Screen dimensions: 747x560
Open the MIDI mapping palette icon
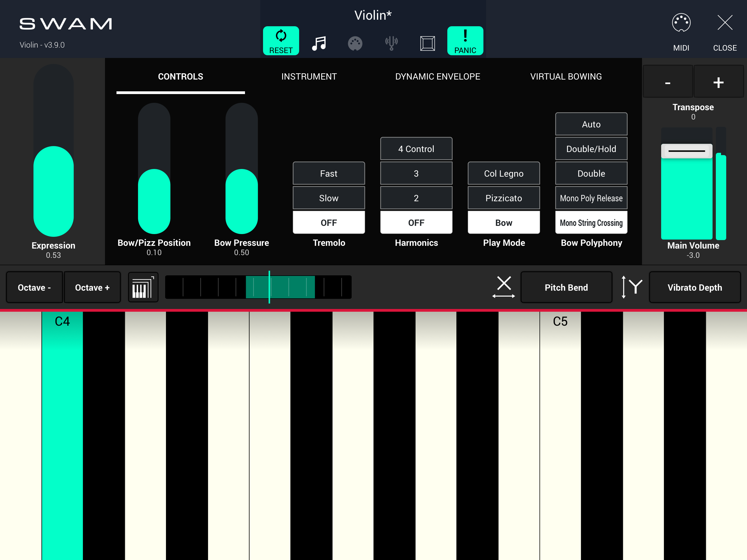(355, 43)
